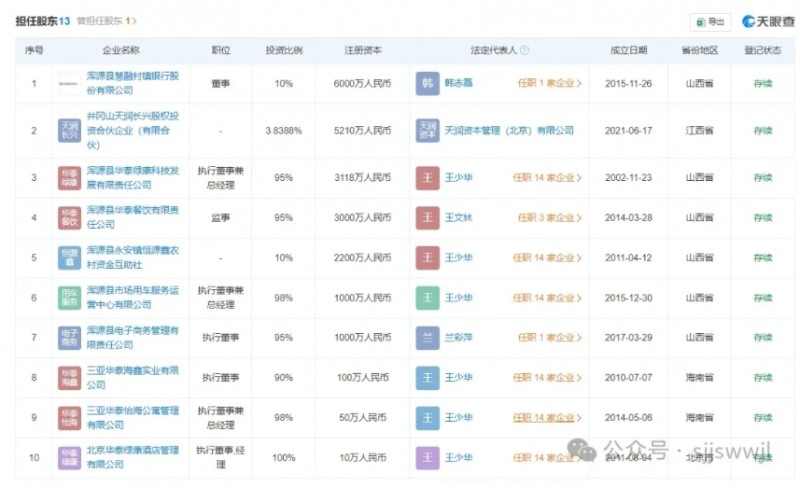The image size is (800, 487).
Task: Select the 担任股东 13 tab
Action: [42, 21]
